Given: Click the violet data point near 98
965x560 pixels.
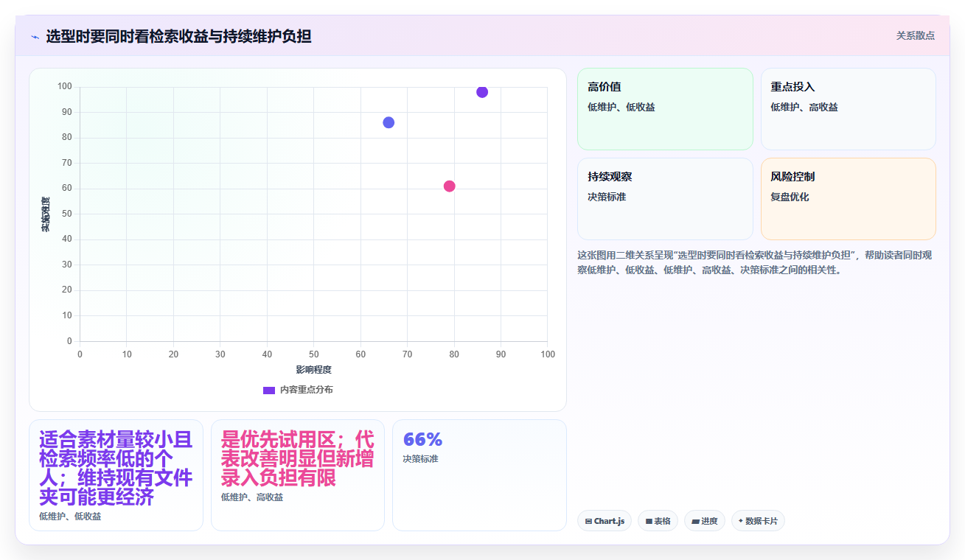Looking at the screenshot, I should [482, 92].
